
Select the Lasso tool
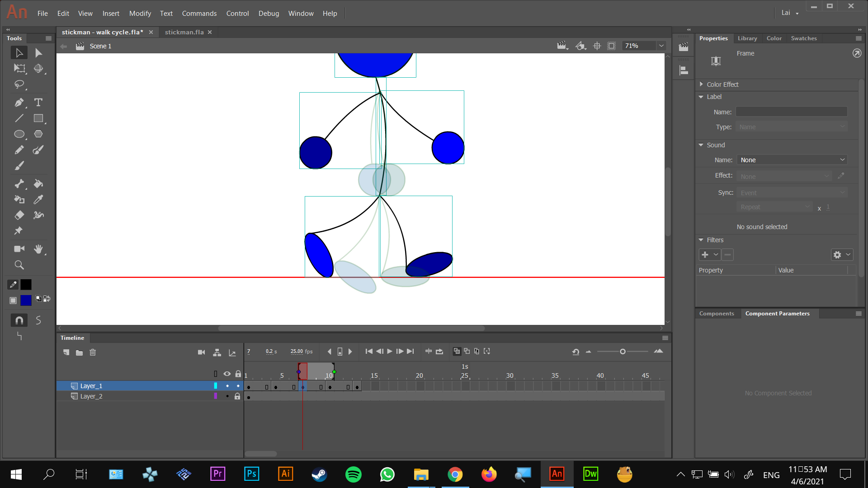pos(19,84)
